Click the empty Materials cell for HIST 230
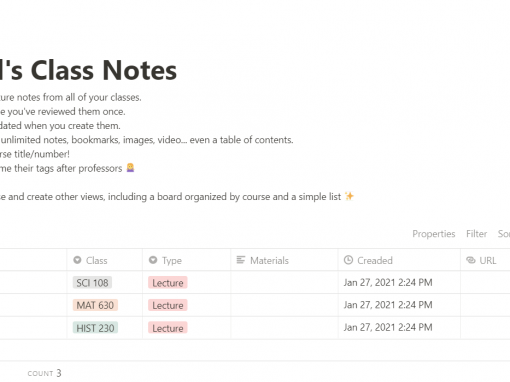The image size is (510, 382). coord(284,328)
